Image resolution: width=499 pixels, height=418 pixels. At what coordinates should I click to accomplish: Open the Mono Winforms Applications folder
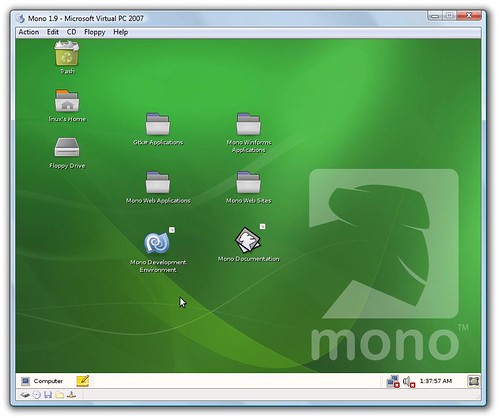point(248,124)
